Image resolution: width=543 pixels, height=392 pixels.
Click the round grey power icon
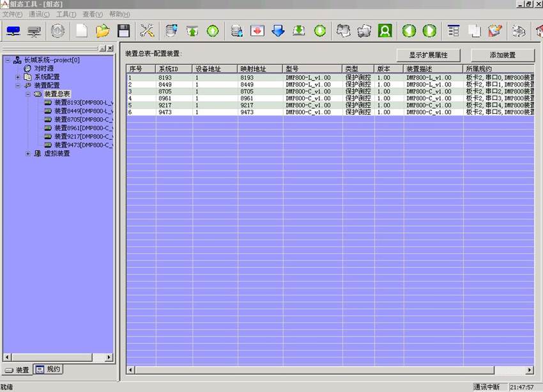pos(57,31)
